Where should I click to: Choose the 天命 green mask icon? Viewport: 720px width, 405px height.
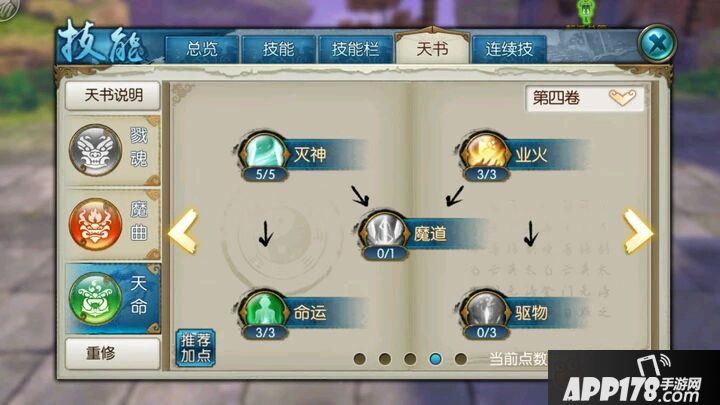click(x=96, y=298)
